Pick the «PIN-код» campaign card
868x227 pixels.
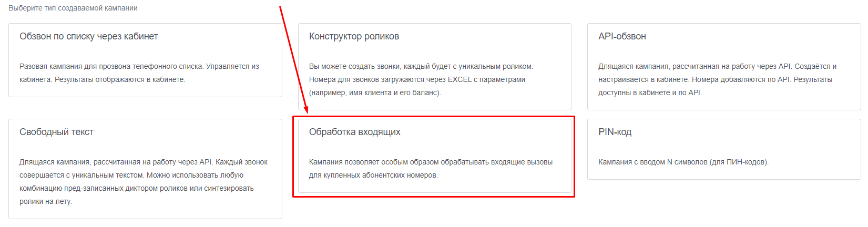724,149
